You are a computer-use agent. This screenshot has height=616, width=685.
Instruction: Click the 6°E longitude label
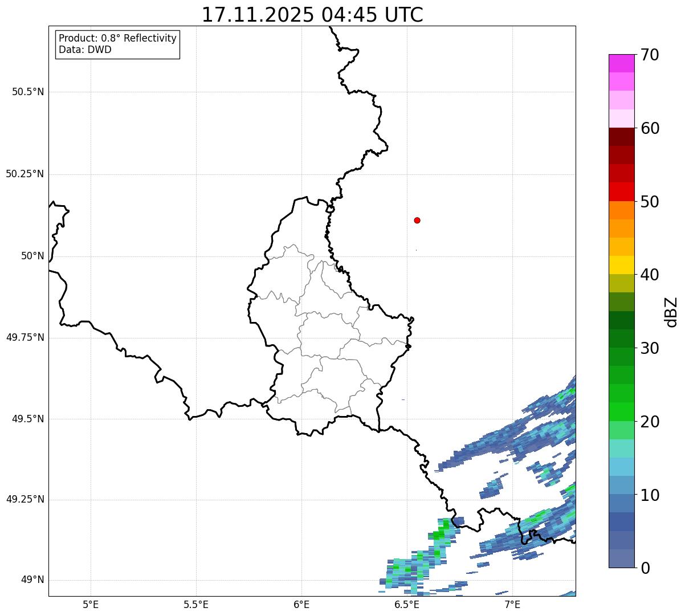(301, 605)
